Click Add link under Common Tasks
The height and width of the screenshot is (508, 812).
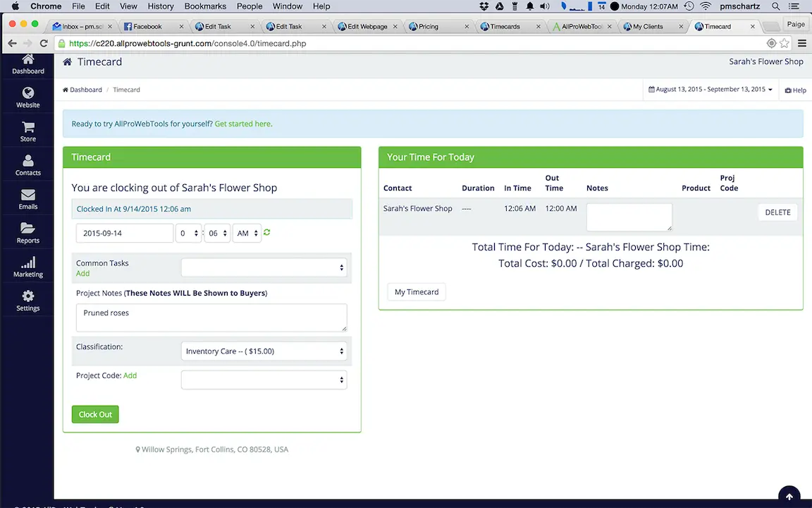[83, 273]
